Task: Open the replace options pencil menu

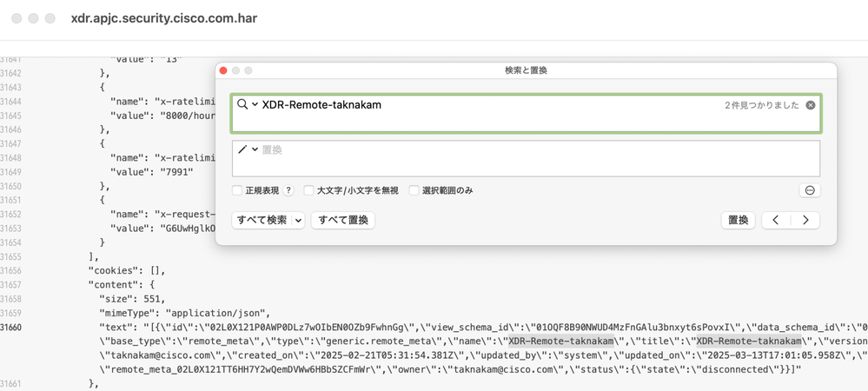Action: (247, 149)
